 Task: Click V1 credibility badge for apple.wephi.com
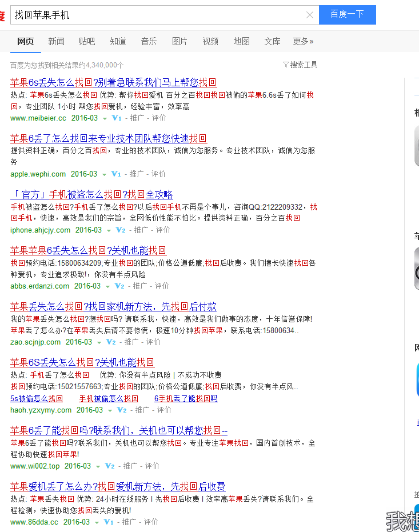(x=115, y=174)
